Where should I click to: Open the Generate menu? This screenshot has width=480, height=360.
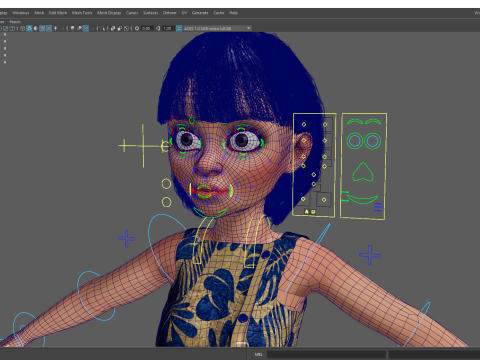(x=200, y=13)
